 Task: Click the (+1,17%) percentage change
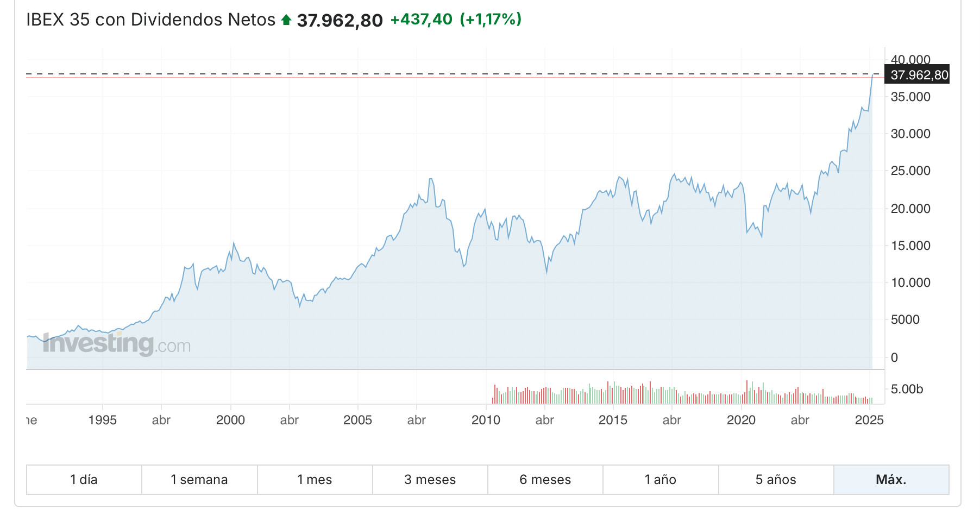coord(491,20)
